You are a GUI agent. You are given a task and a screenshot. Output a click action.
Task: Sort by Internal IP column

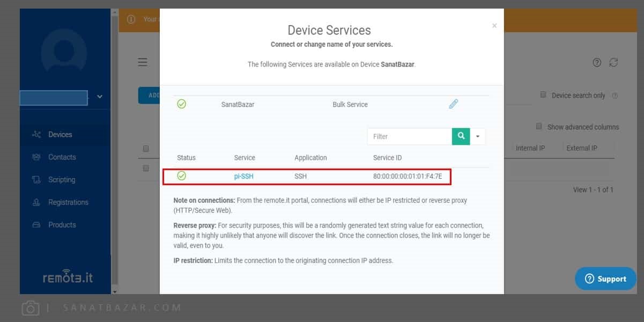click(x=530, y=148)
